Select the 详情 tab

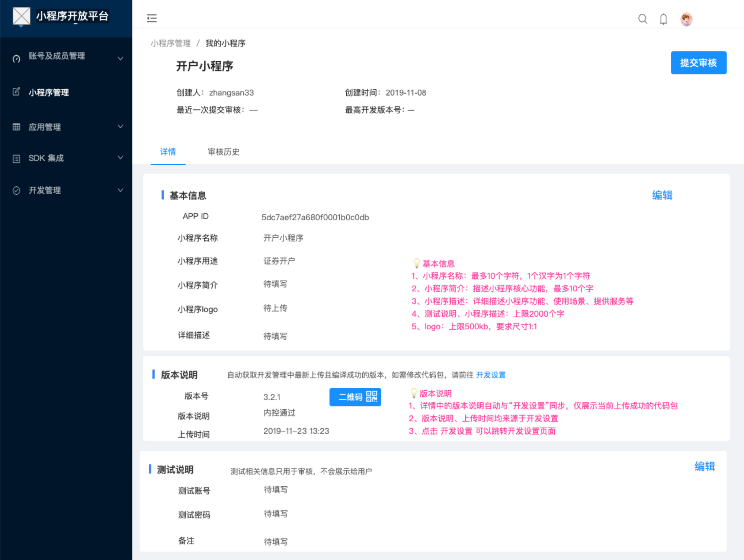tap(168, 152)
